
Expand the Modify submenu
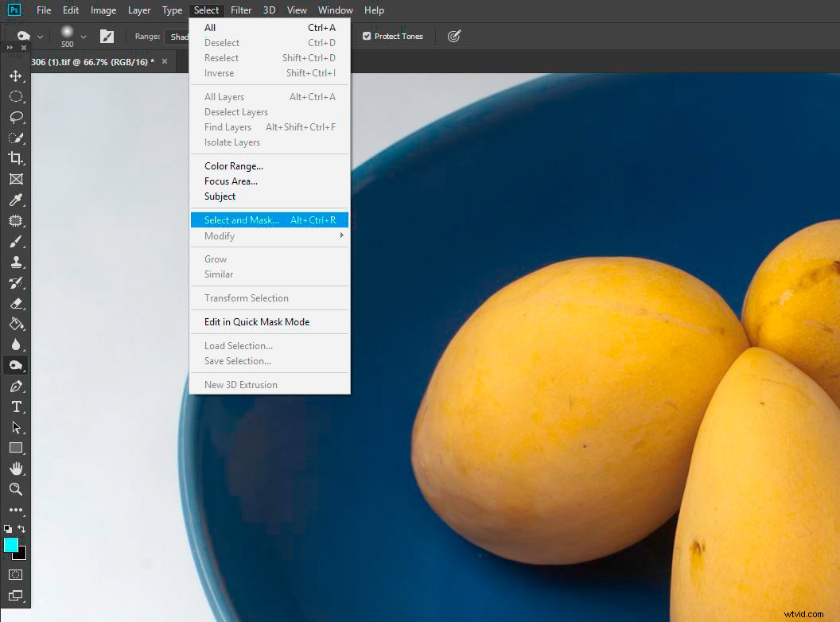239,235
